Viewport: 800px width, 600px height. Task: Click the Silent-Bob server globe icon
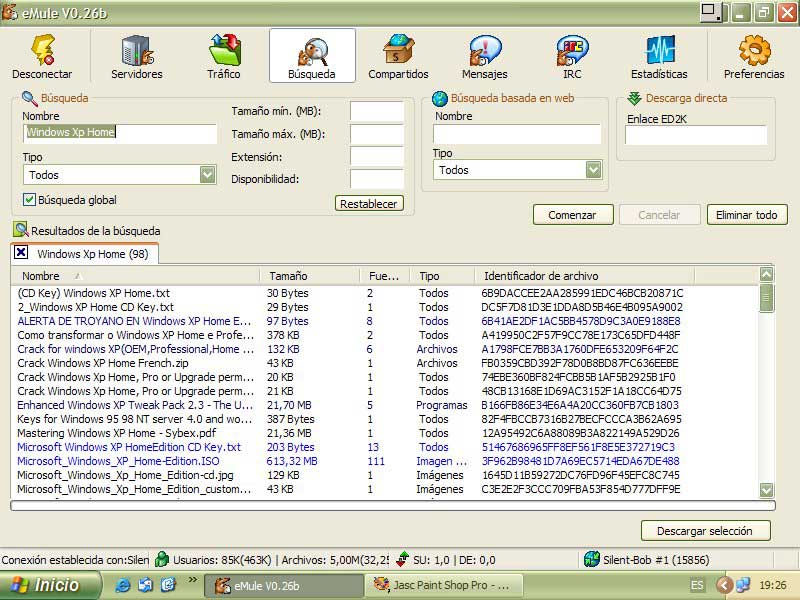point(592,559)
